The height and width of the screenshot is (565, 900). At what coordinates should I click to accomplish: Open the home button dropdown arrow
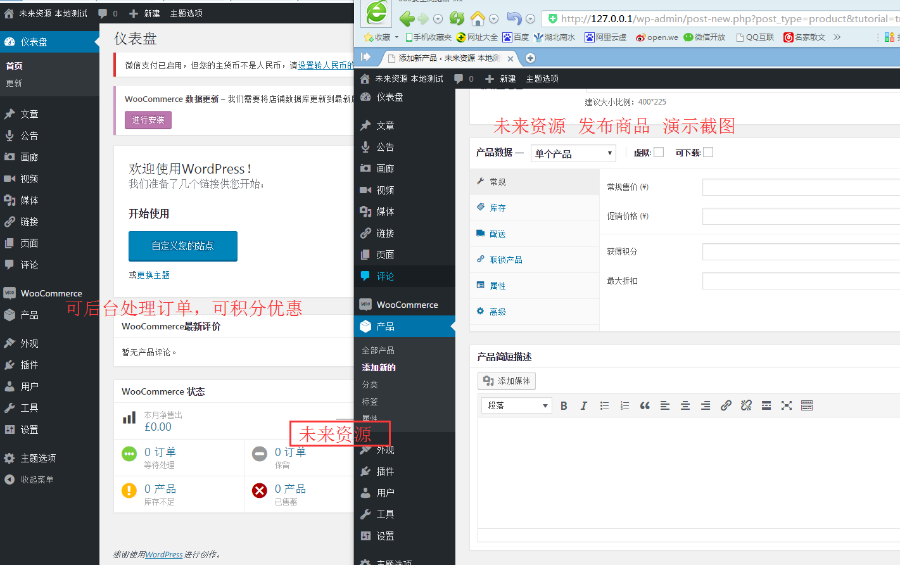tap(494, 19)
